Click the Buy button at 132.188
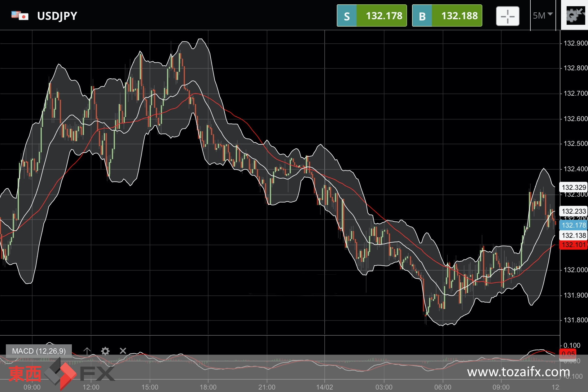Screen dimensions: 588x392 [x=447, y=16]
